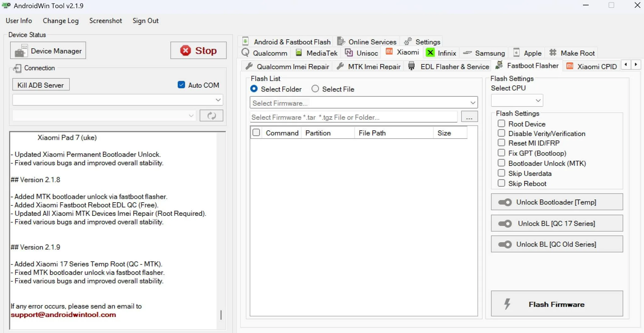Open the Change Log menu
The width and height of the screenshot is (644, 333).
(61, 21)
